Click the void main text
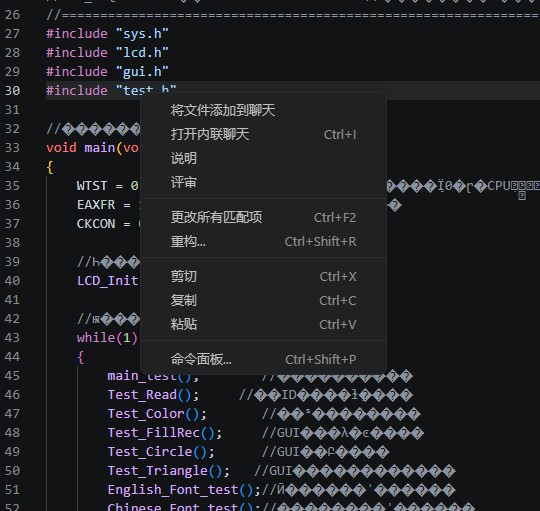 81,148
